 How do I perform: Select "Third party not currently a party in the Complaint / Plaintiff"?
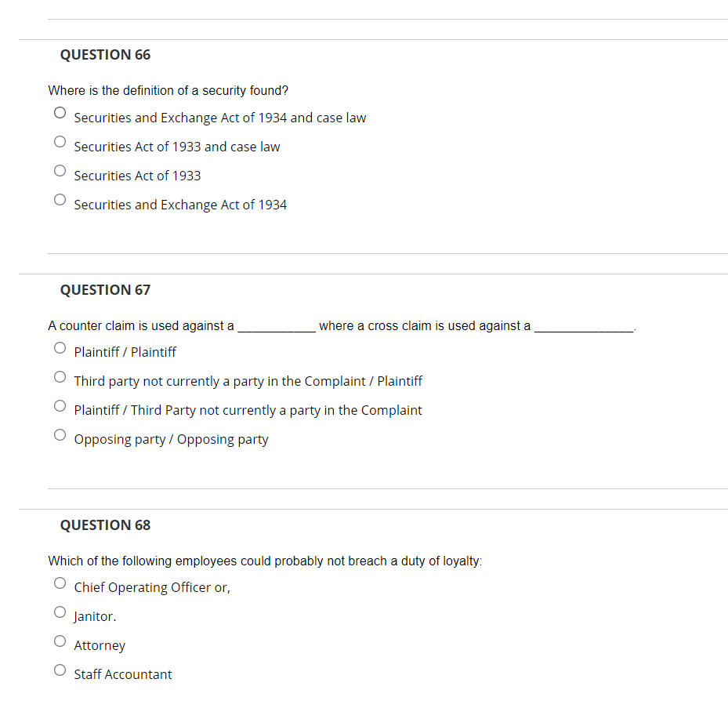60,376
